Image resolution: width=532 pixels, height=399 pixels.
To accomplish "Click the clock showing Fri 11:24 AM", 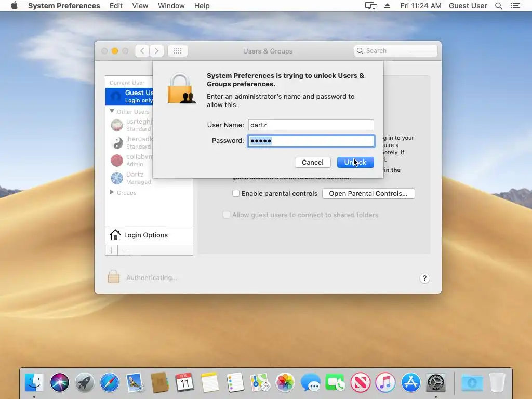I will (x=420, y=6).
